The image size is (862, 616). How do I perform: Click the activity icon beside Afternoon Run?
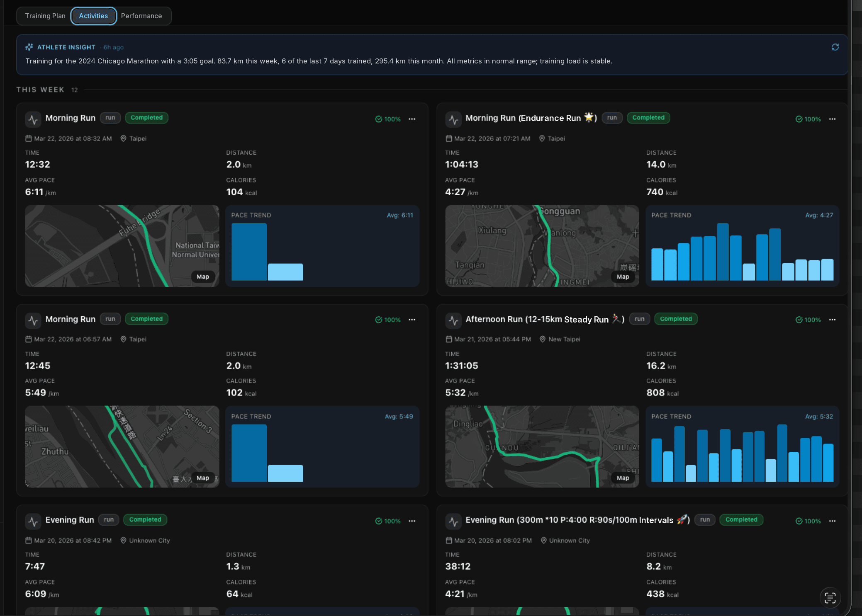point(453,320)
